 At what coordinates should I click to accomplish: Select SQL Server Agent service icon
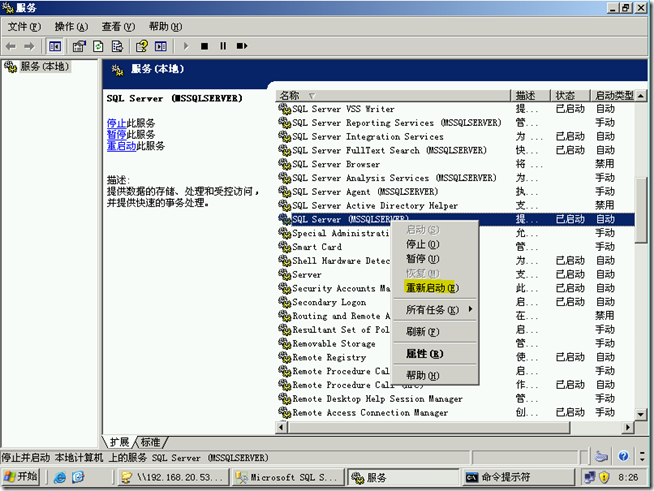click(x=284, y=191)
